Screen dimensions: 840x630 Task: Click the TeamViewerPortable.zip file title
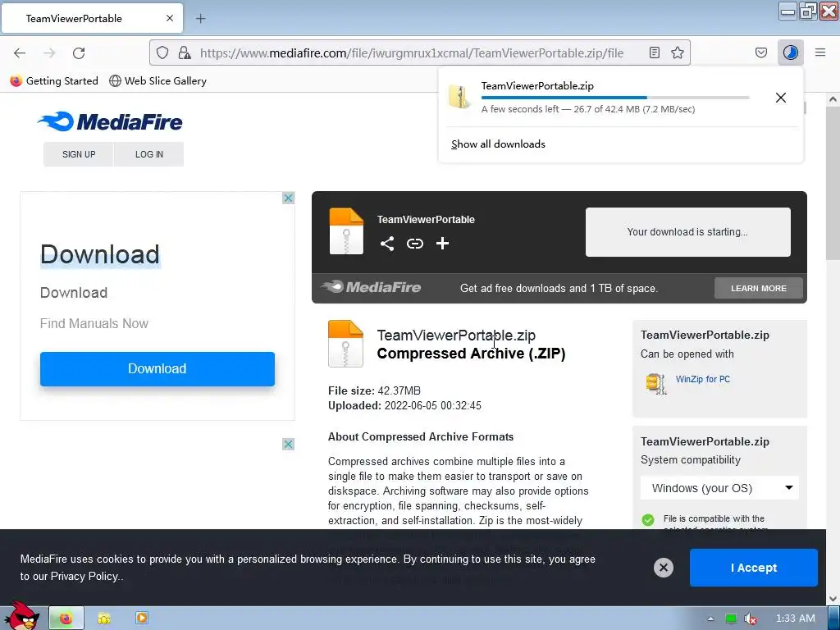(456, 336)
